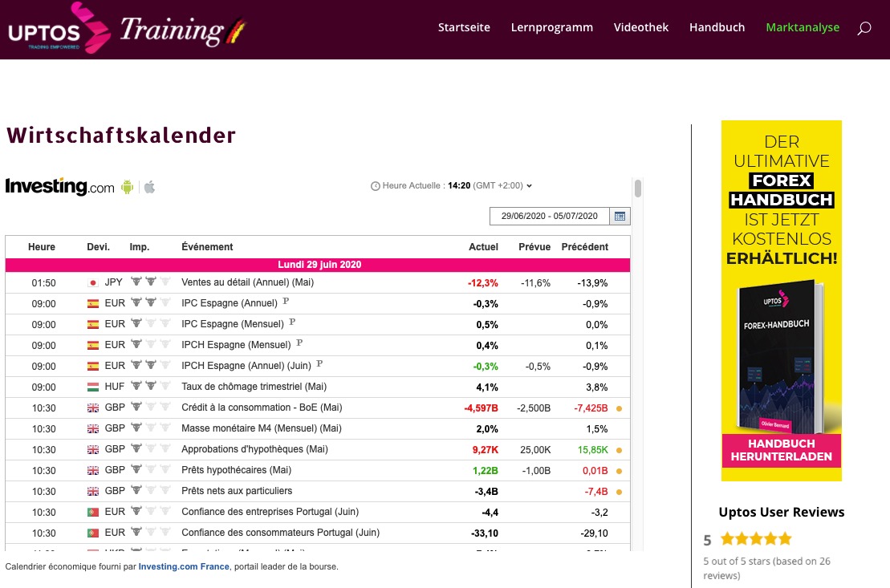This screenshot has width=890, height=588.
Task: Open event Ventes au détail (Annuel) (Mai)
Action: coord(247,282)
